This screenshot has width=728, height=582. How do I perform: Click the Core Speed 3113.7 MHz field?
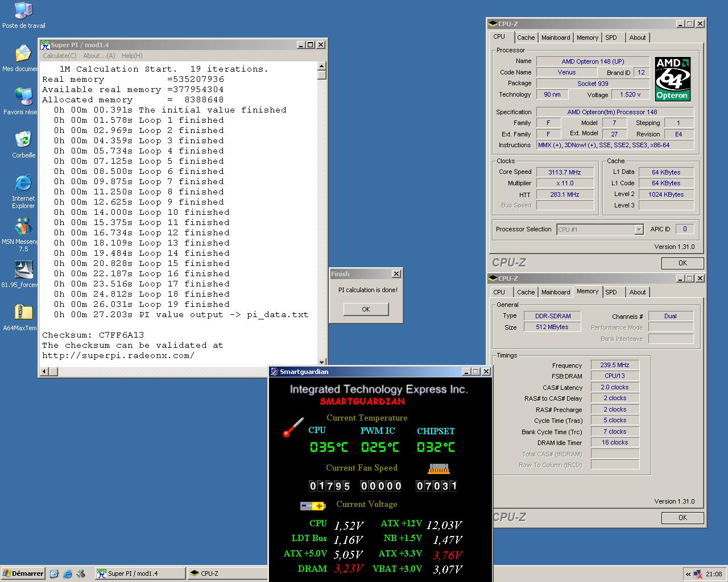click(x=565, y=172)
